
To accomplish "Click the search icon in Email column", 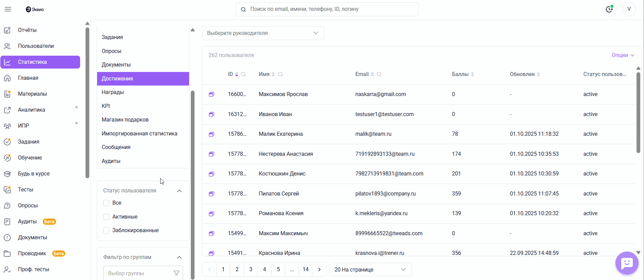I will pyautogui.click(x=379, y=74).
